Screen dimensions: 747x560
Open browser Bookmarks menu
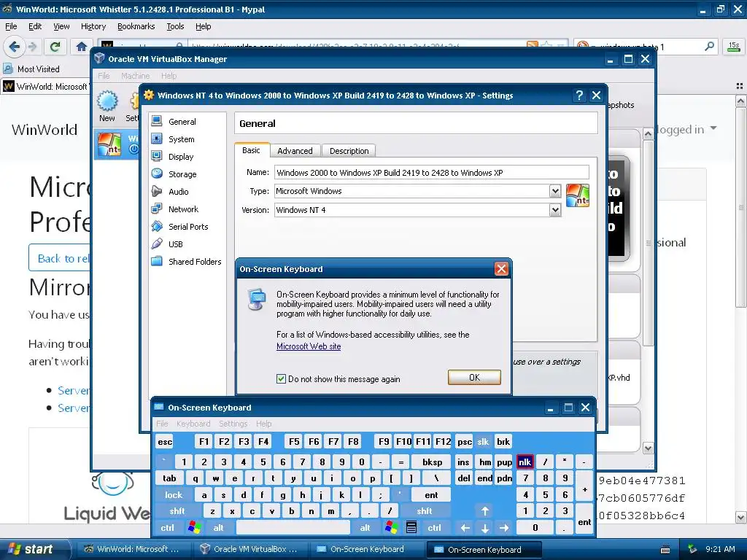tap(136, 26)
